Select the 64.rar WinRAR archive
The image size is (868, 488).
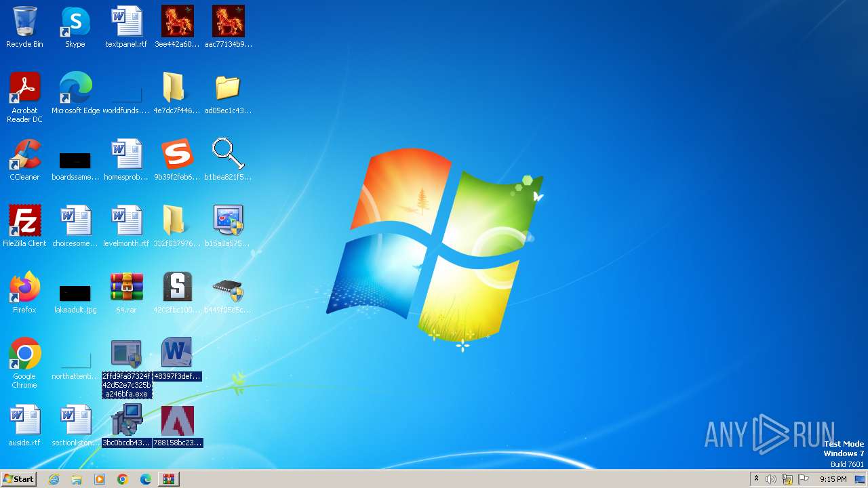126,293
